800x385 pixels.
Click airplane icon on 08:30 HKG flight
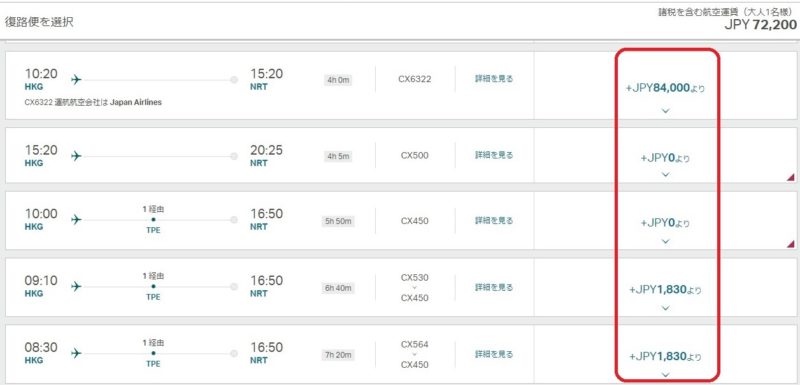pyautogui.click(x=76, y=353)
